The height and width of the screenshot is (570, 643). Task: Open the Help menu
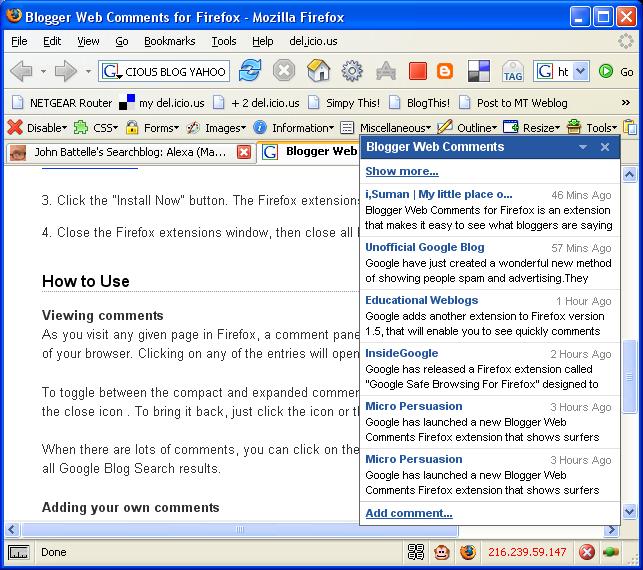pyautogui.click(x=262, y=41)
